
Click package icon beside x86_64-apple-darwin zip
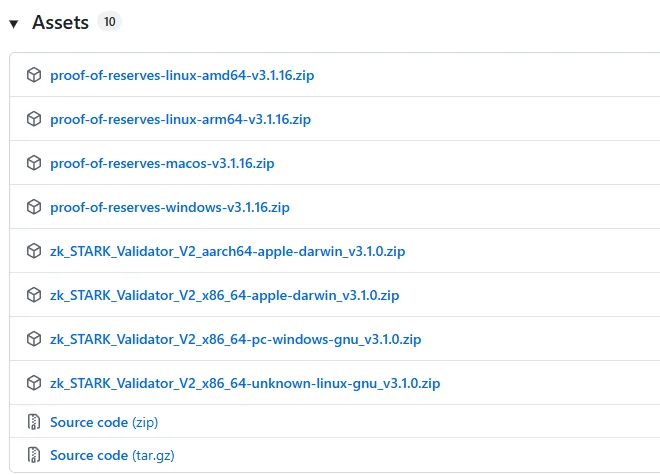click(34, 295)
